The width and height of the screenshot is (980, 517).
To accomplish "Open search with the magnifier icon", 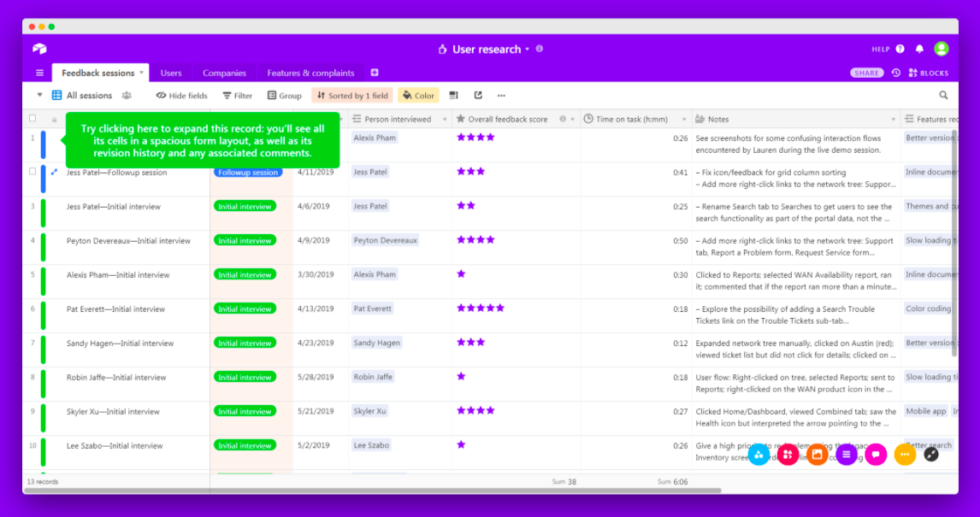I will [x=942, y=95].
